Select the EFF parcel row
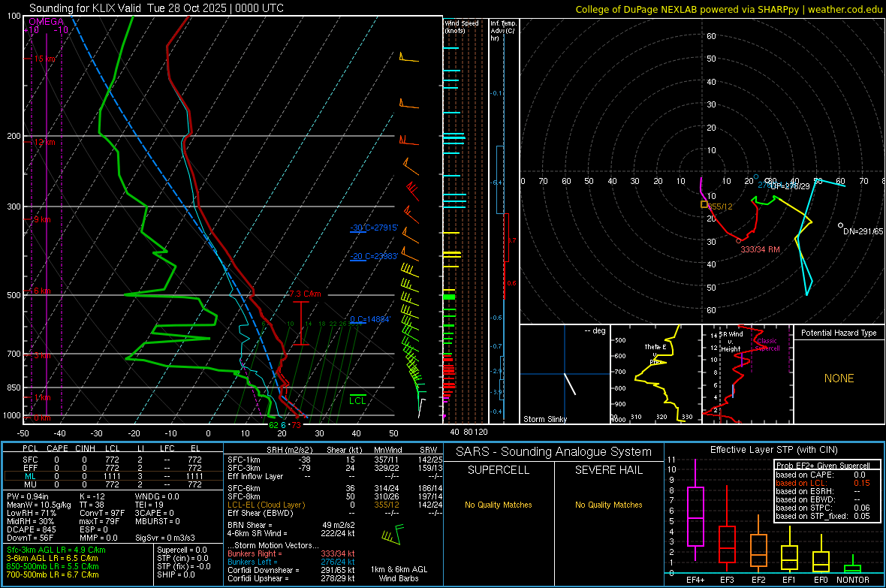 (x=113, y=468)
